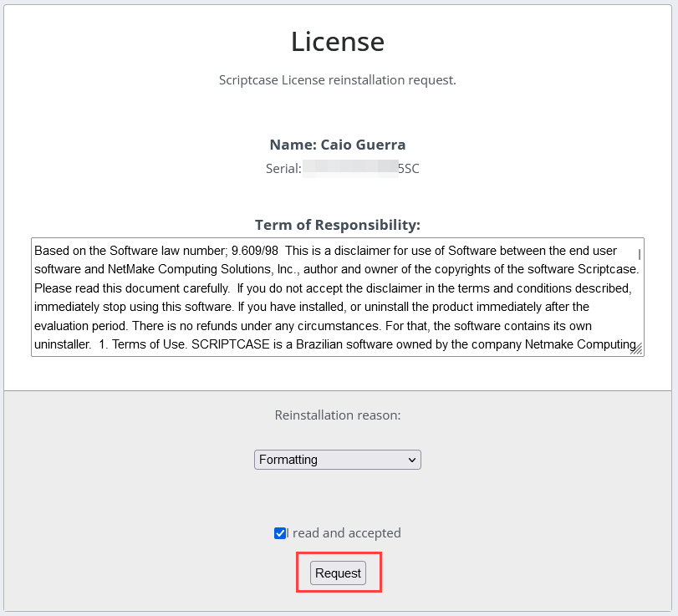The height and width of the screenshot is (616, 678).
Task: Click the 'License' heading
Action: [x=338, y=42]
